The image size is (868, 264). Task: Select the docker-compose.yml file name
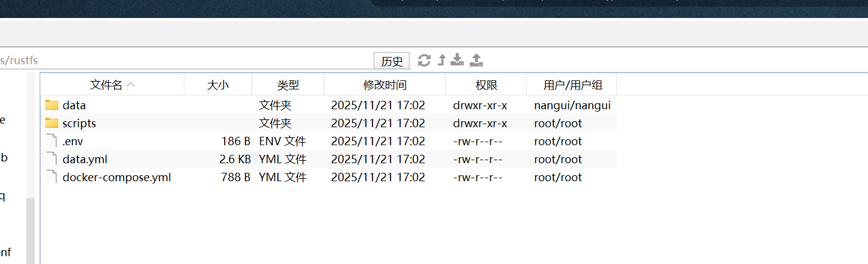pyautogui.click(x=117, y=178)
